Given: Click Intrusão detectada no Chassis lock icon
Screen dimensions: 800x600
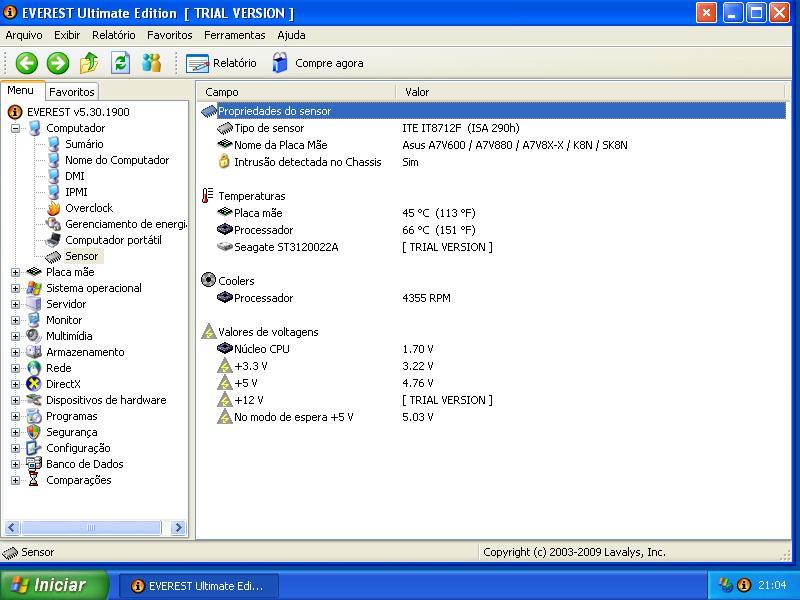Looking at the screenshot, I should (x=224, y=162).
